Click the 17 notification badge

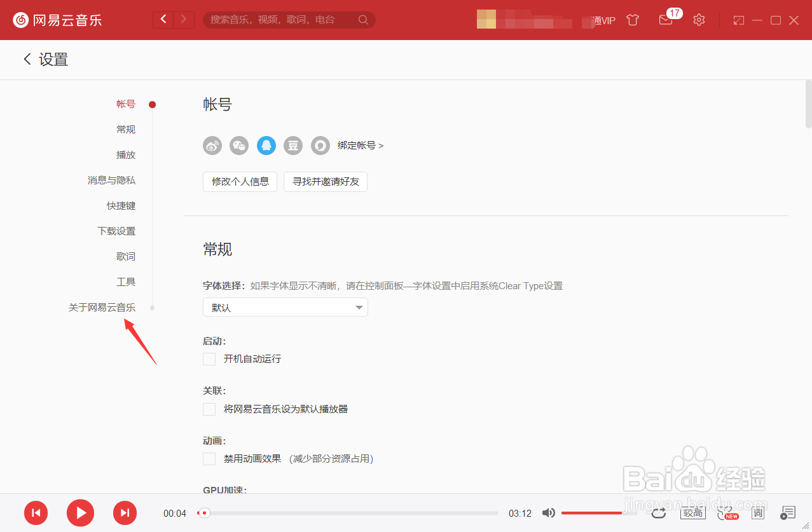675,13
